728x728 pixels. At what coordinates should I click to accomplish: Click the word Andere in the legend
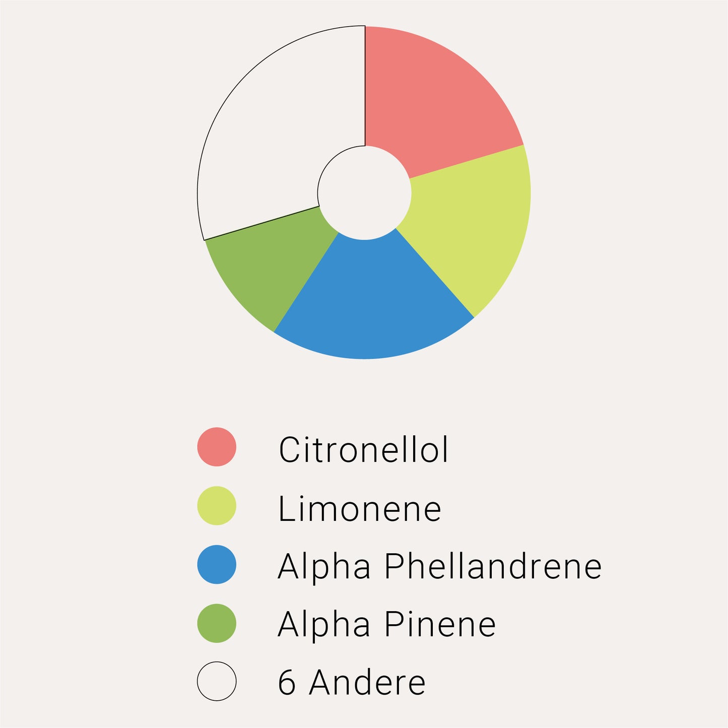pyautogui.click(x=367, y=683)
